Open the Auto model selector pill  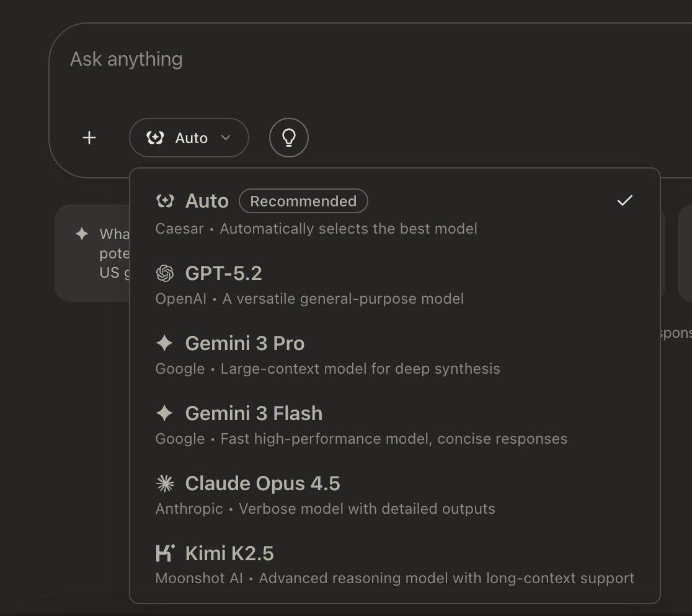[189, 138]
